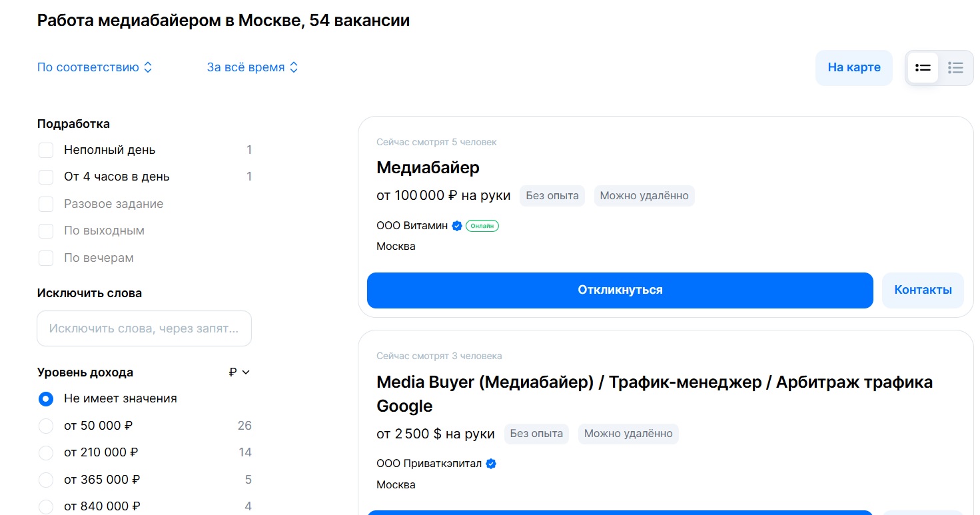This screenshot has height=515, width=980.
Task: Pick income level от 840 000 ₽
Action: [x=46, y=507]
